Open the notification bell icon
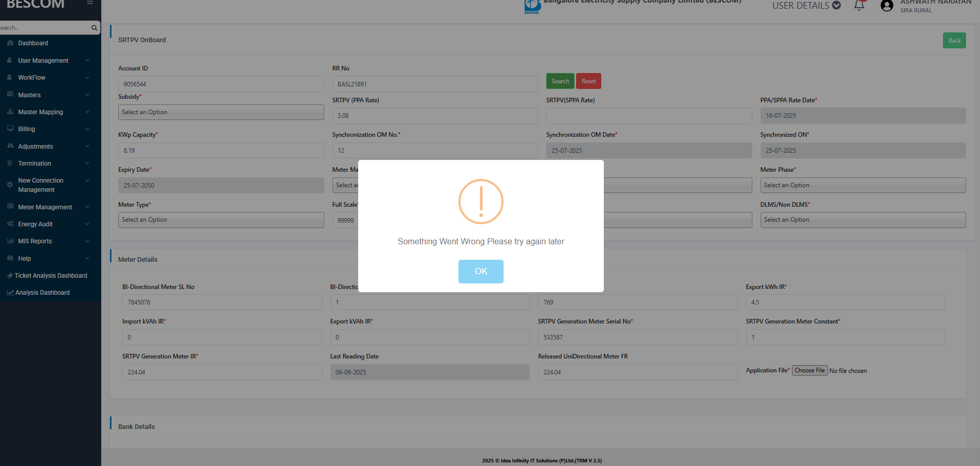980x466 pixels. [859, 5]
